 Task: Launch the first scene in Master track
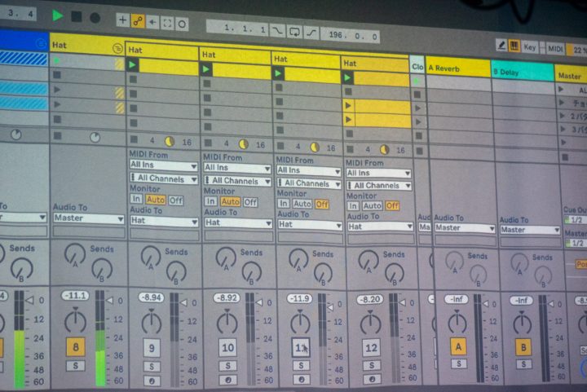tap(561, 89)
